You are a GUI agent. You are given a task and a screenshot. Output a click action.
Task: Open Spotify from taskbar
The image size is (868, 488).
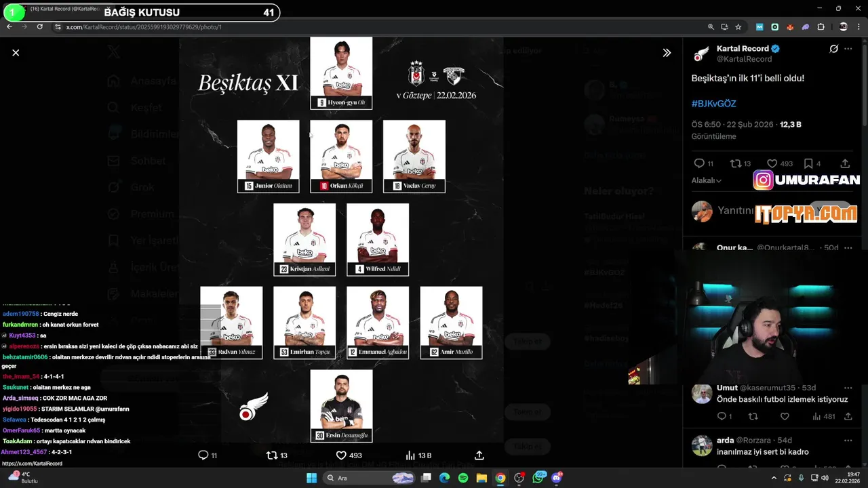tap(463, 478)
